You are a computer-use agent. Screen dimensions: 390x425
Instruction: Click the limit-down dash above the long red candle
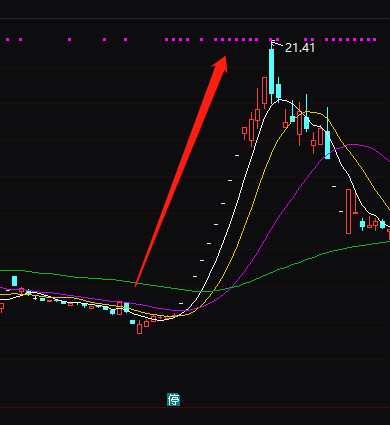pyautogui.click(x=334, y=187)
